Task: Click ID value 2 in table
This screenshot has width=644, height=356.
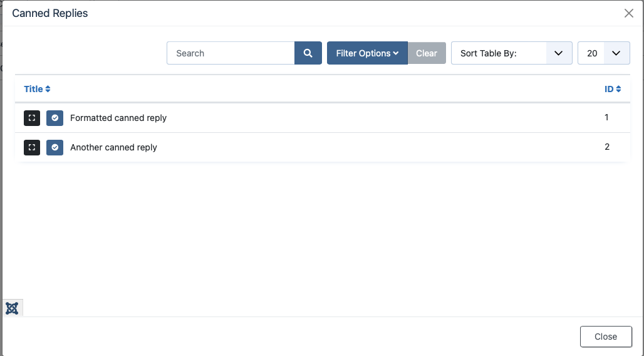Action: [x=607, y=147]
